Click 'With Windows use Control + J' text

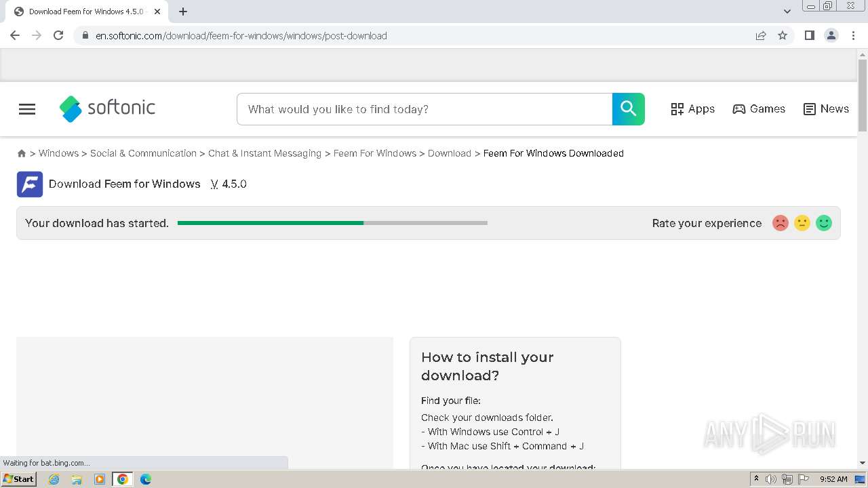pyautogui.click(x=490, y=432)
